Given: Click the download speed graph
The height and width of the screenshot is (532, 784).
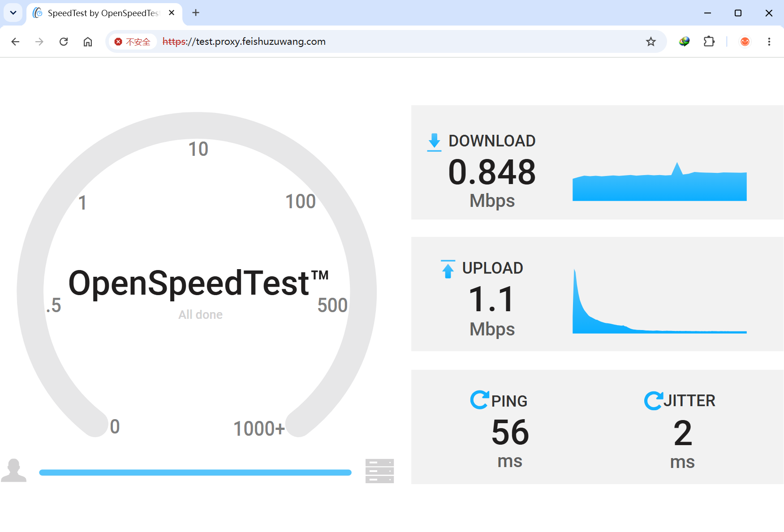Looking at the screenshot, I should pyautogui.click(x=659, y=182).
